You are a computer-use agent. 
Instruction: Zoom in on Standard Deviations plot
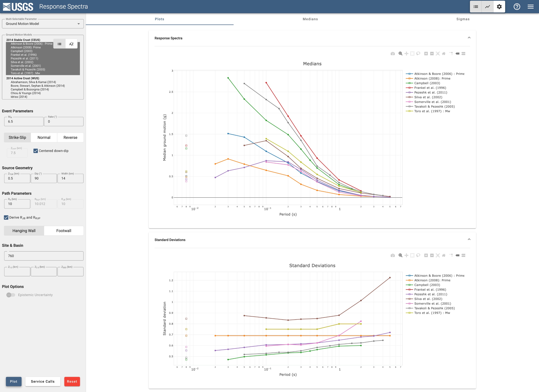pos(426,256)
